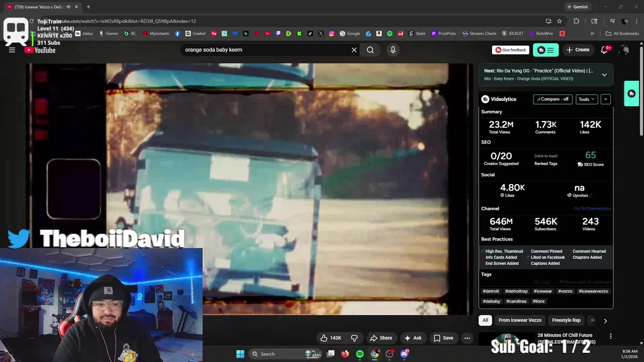Click the #lions tag
The image size is (644, 362).
coord(539,301)
